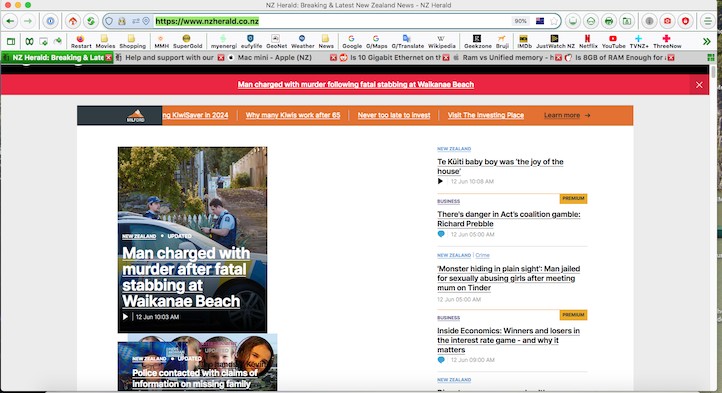722x393 pixels.
Task: Open the Netflix bookmark
Action: click(588, 42)
